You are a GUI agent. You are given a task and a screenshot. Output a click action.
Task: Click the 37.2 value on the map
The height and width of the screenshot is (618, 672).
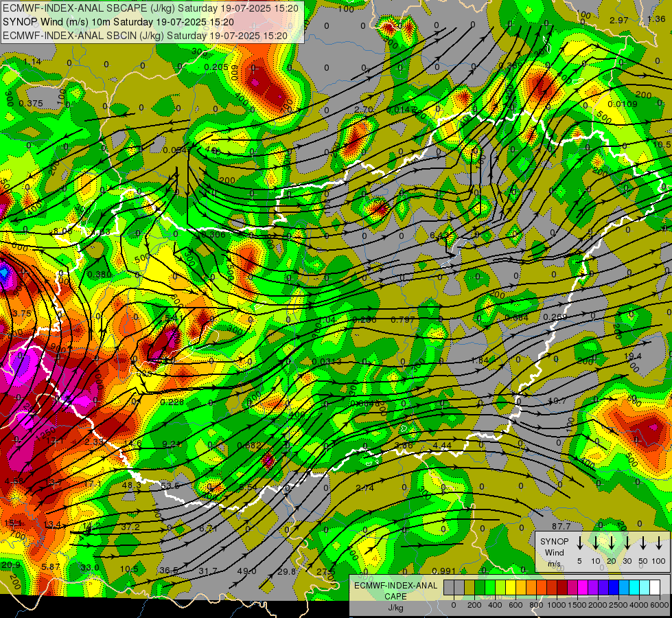click(130, 527)
